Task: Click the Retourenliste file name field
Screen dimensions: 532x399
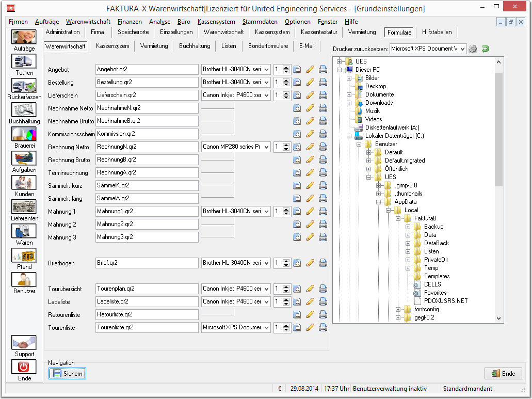Action: (x=147, y=314)
